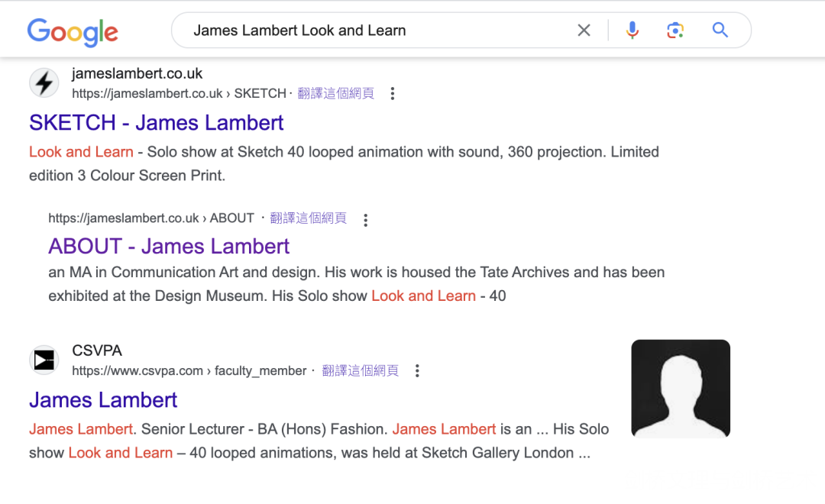Open more options for ABOUT result
825x504 pixels.
click(366, 220)
